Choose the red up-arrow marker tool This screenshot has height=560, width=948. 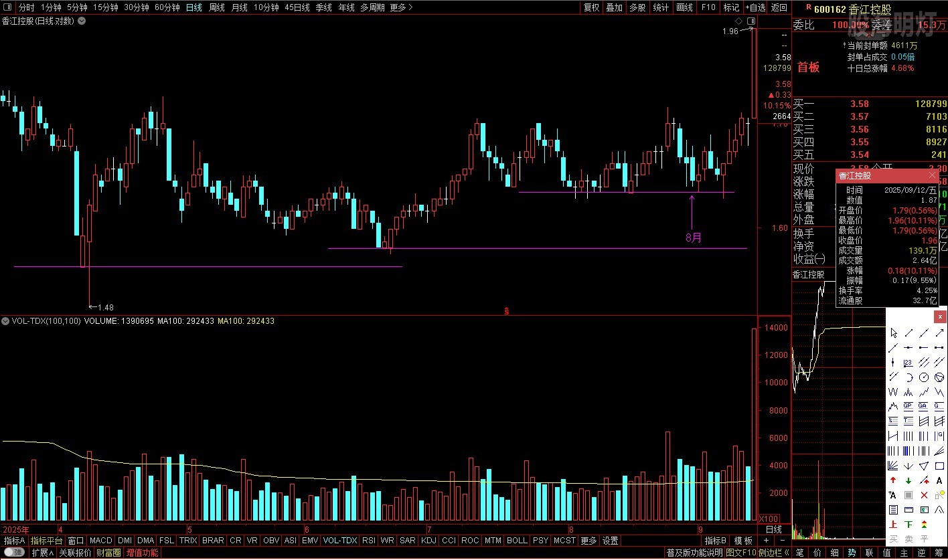[x=893, y=480]
